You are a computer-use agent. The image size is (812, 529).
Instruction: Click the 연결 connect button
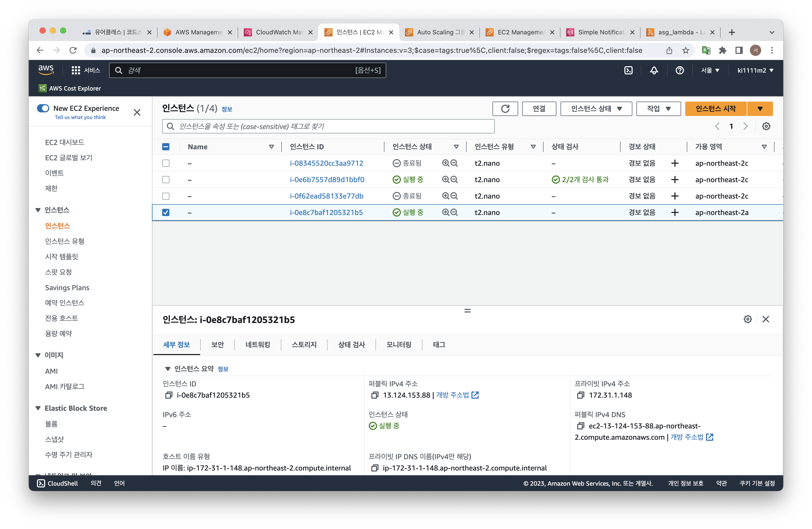[x=539, y=109]
